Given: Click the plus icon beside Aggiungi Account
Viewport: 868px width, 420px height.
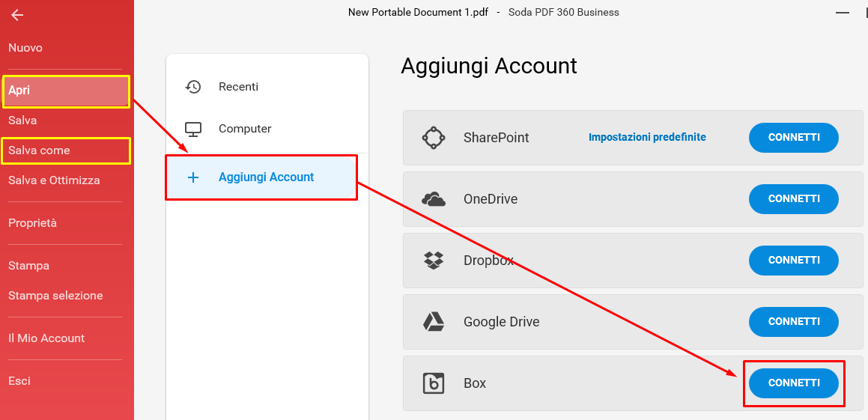Looking at the screenshot, I should (193, 177).
